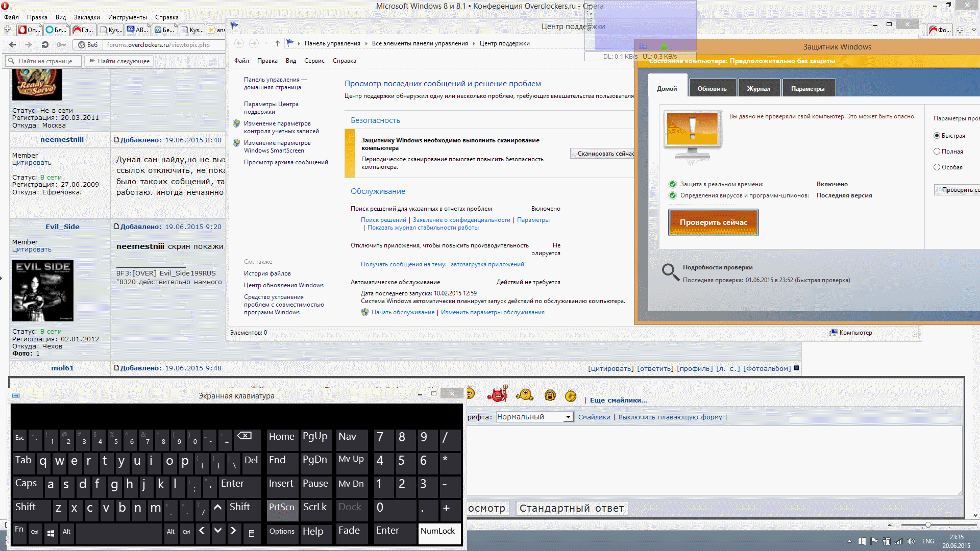Click the orange Проверить сейчас button
Image resolution: width=980 pixels, height=551 pixels.
pos(713,222)
